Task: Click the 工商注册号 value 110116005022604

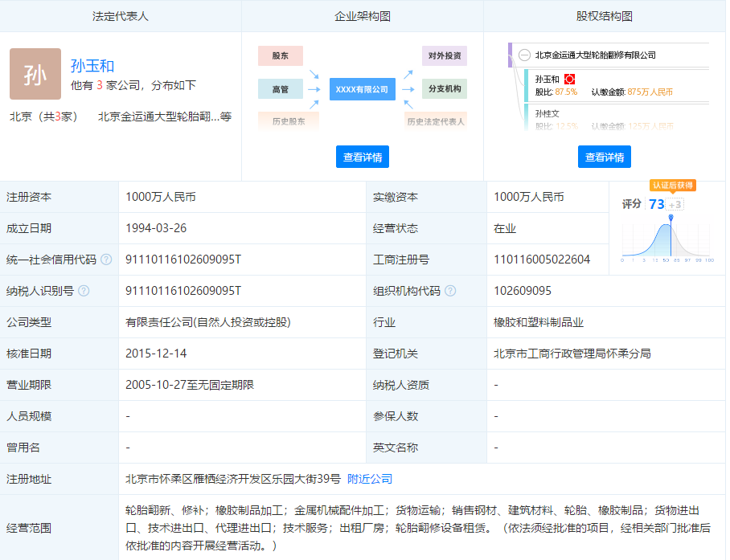Action: coord(542,260)
